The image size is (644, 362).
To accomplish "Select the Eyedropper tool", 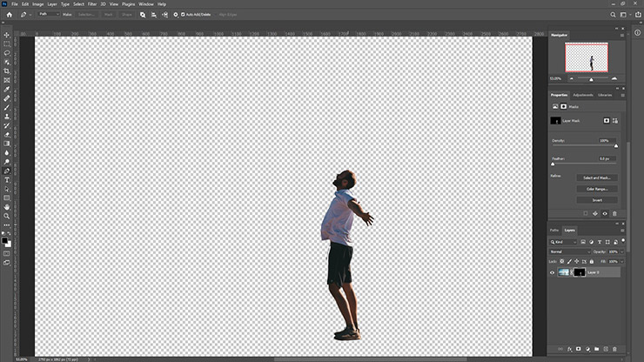I will 7,89.
